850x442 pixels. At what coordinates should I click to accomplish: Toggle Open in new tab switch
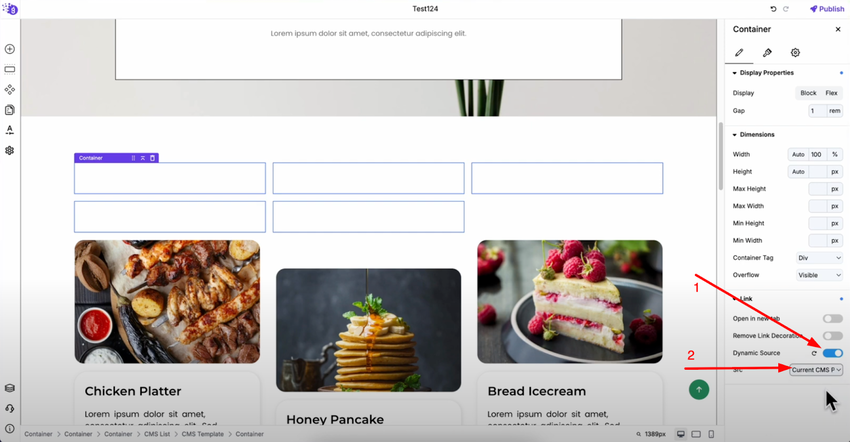click(x=833, y=318)
